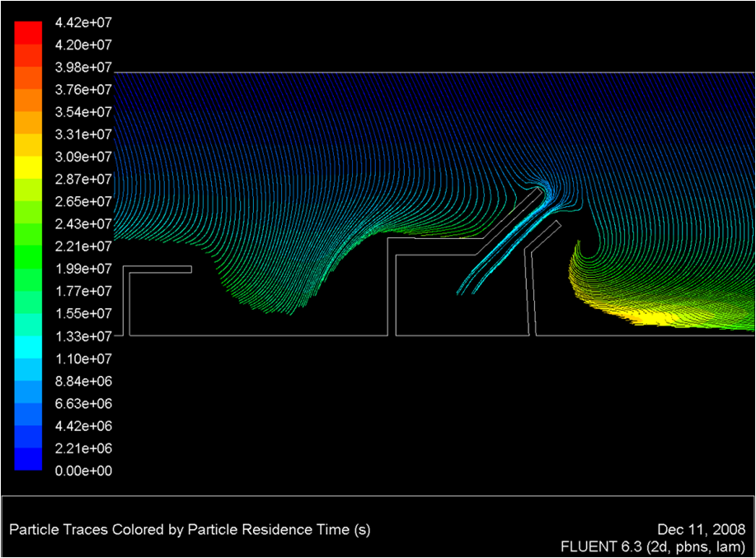This screenshot has height=558, width=756.
Task: Click the legend value 4.42e+07
Action: coord(83,22)
